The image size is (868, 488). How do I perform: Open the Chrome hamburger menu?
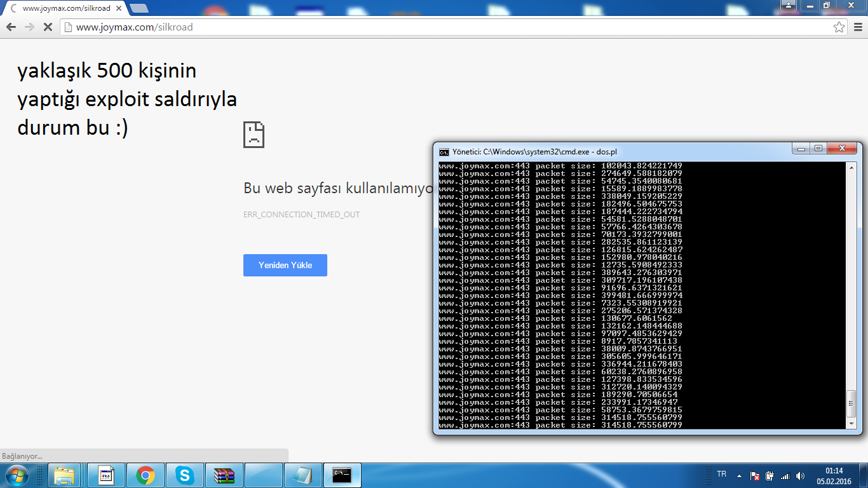[x=857, y=27]
